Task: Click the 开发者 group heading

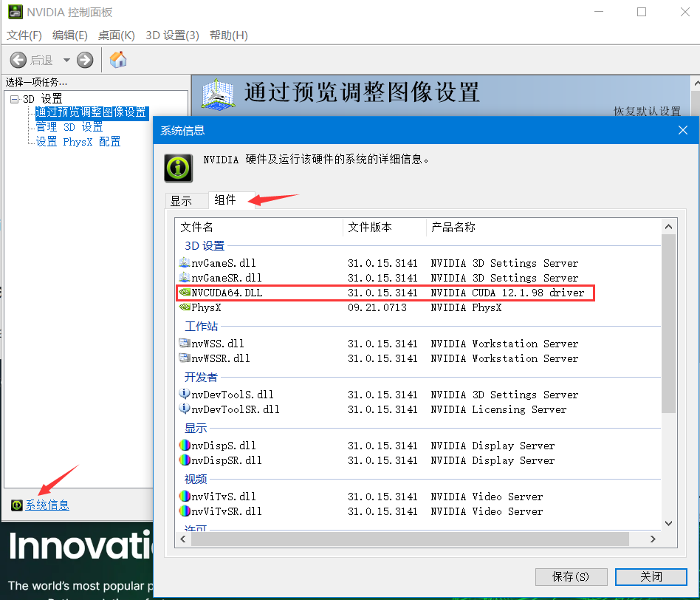Action: pyautogui.click(x=201, y=378)
